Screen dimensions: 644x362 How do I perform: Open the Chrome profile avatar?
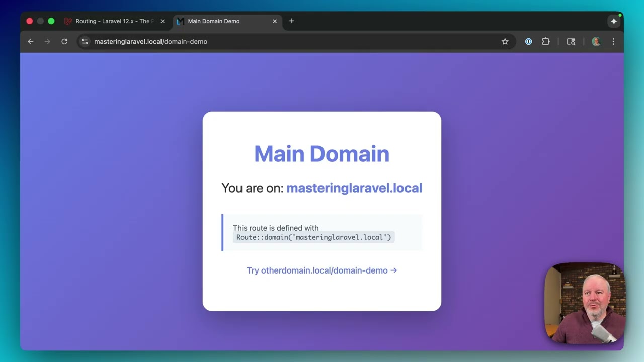[x=596, y=42]
